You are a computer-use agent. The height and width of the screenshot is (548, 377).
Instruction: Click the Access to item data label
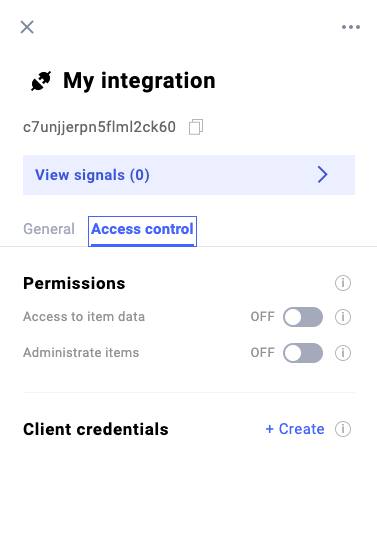click(x=84, y=317)
